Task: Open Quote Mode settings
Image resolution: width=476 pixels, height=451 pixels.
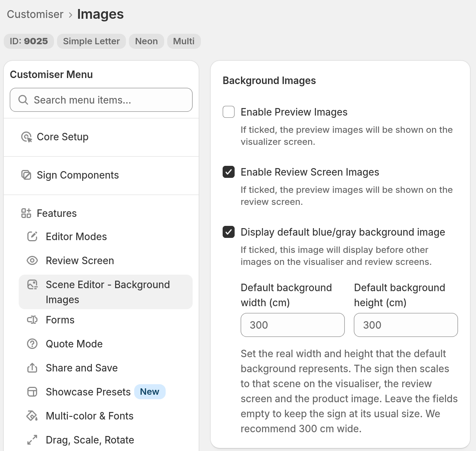Action: click(106, 344)
